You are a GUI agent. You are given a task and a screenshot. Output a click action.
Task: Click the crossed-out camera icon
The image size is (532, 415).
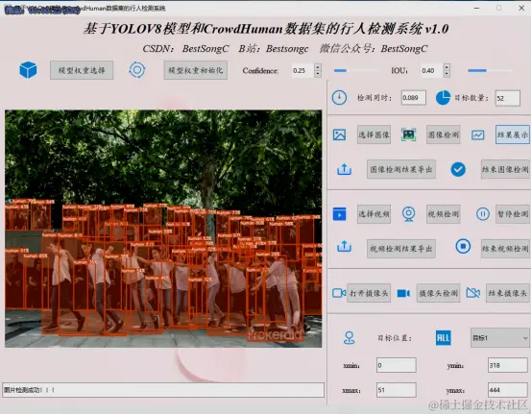click(x=473, y=292)
